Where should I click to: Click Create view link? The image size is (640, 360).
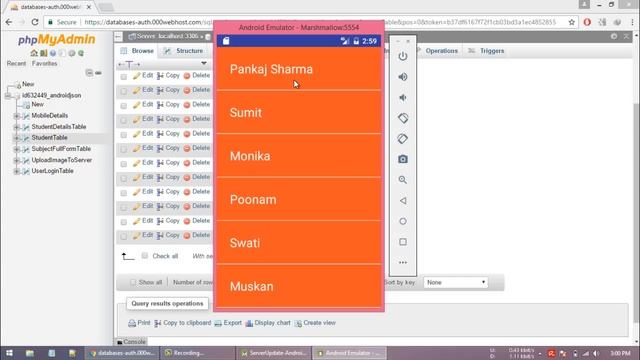click(x=315, y=323)
